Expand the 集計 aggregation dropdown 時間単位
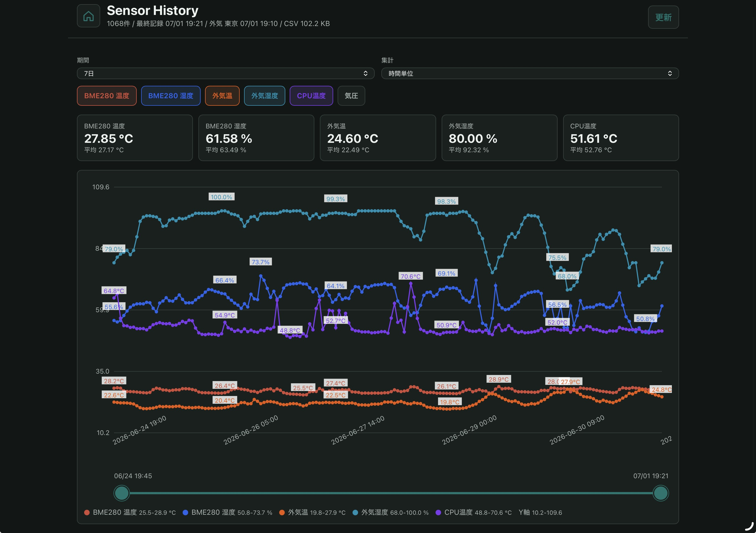The width and height of the screenshot is (756, 533). click(530, 73)
